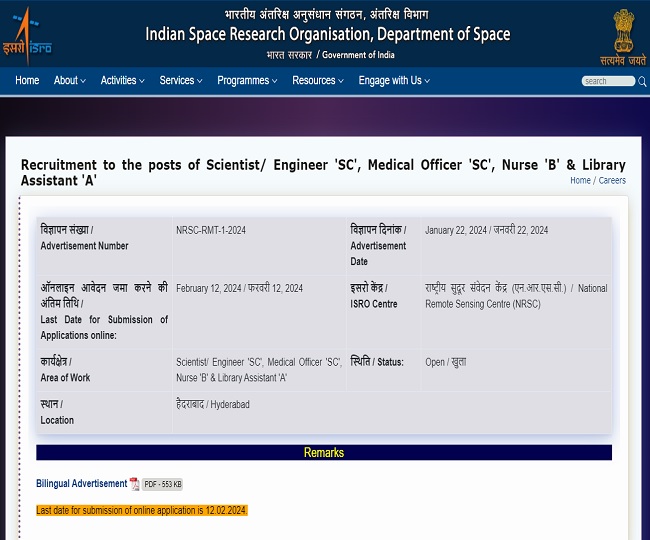
Task: Go to the Home menu item
Action: click(x=27, y=81)
